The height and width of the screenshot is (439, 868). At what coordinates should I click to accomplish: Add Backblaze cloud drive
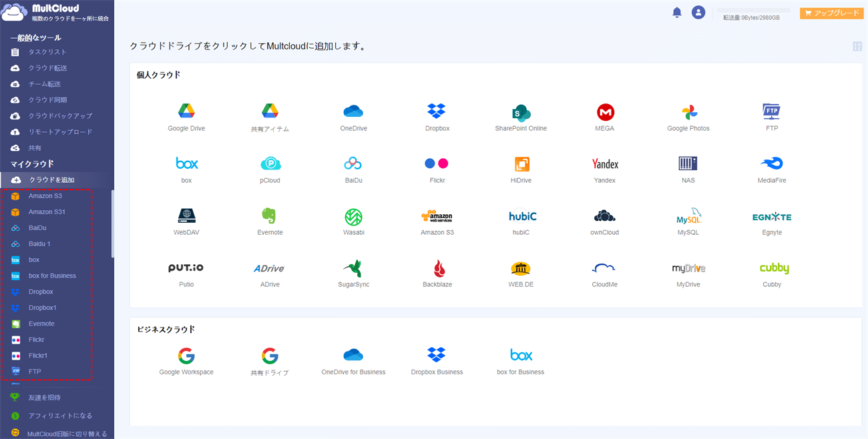point(439,268)
